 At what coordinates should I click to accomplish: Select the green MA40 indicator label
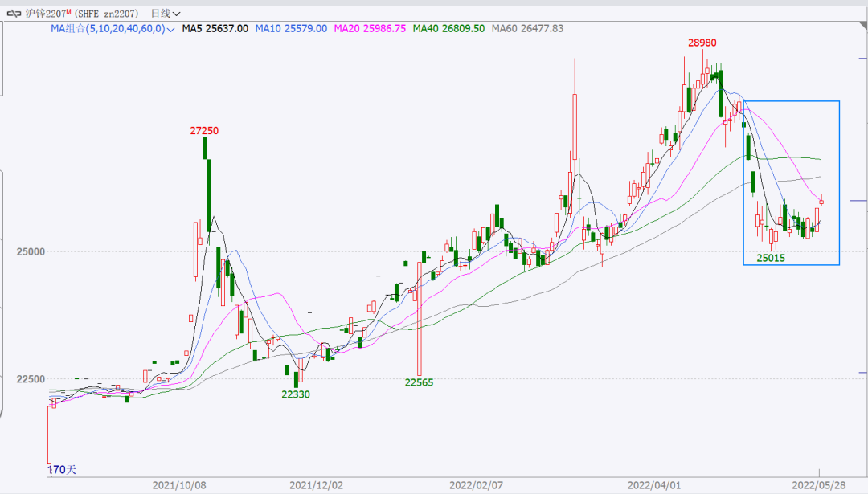(x=448, y=28)
